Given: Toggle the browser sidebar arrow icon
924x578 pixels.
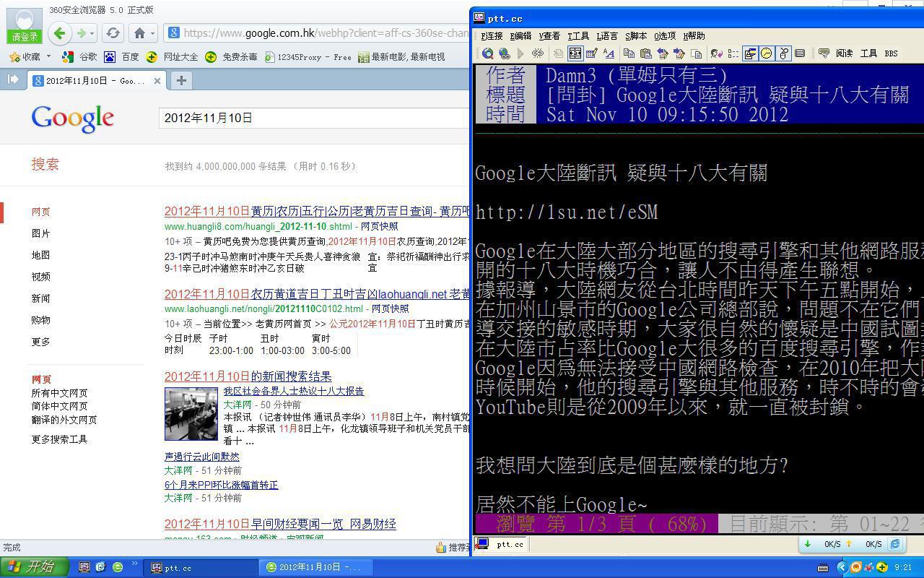Looking at the screenshot, I should click(x=12, y=79).
